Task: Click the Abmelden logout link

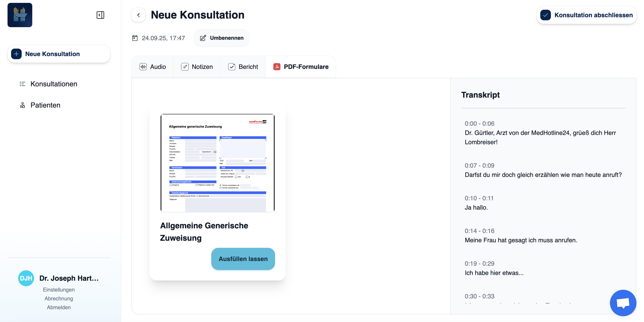Action: (x=59, y=307)
